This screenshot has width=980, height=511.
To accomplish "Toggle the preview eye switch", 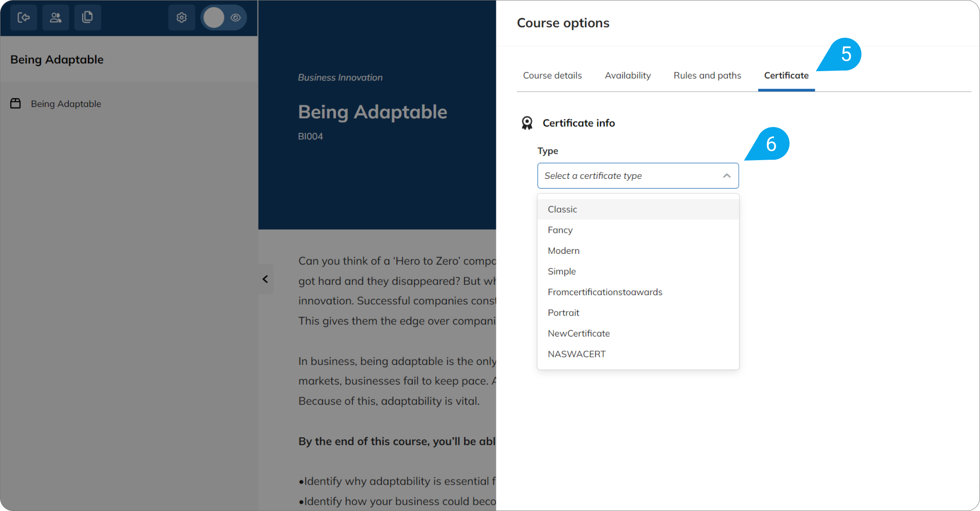I will click(x=224, y=17).
